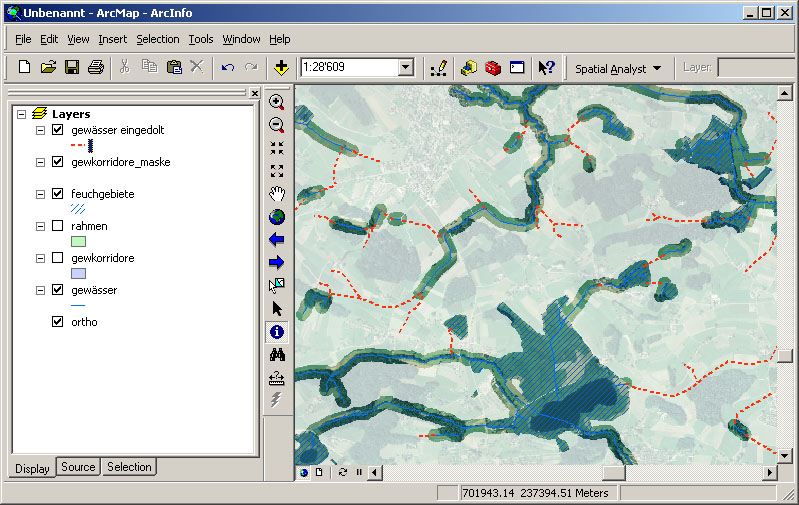799x505 pixels.
Task: Switch to the Source tab
Action: pyautogui.click(x=78, y=467)
